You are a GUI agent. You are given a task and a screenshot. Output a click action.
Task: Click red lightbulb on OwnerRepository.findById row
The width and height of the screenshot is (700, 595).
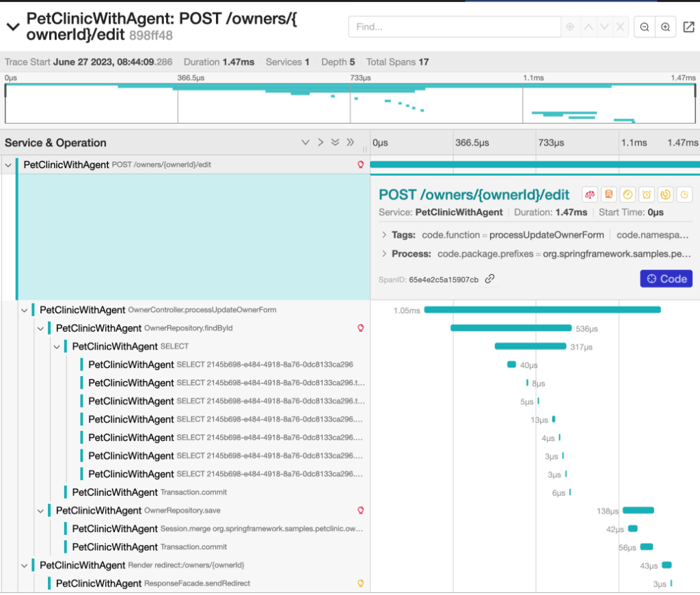[x=361, y=328]
